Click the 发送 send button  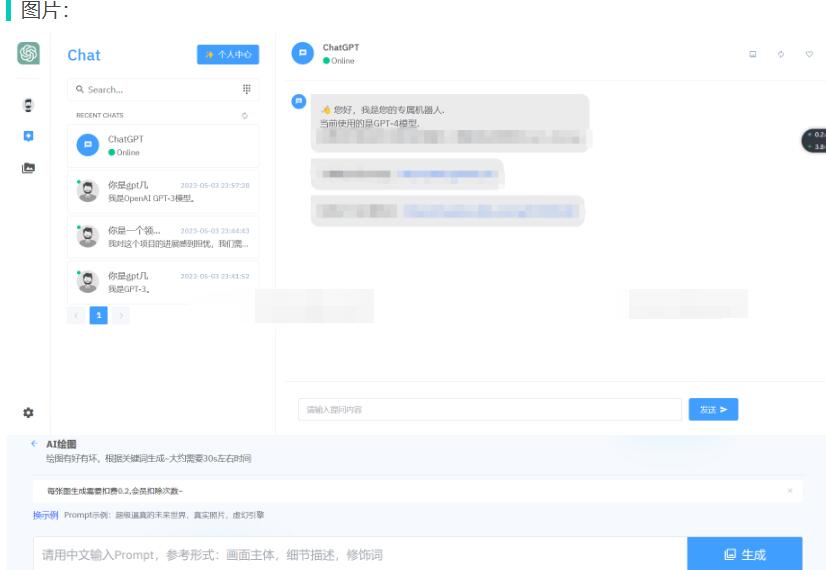pos(713,409)
